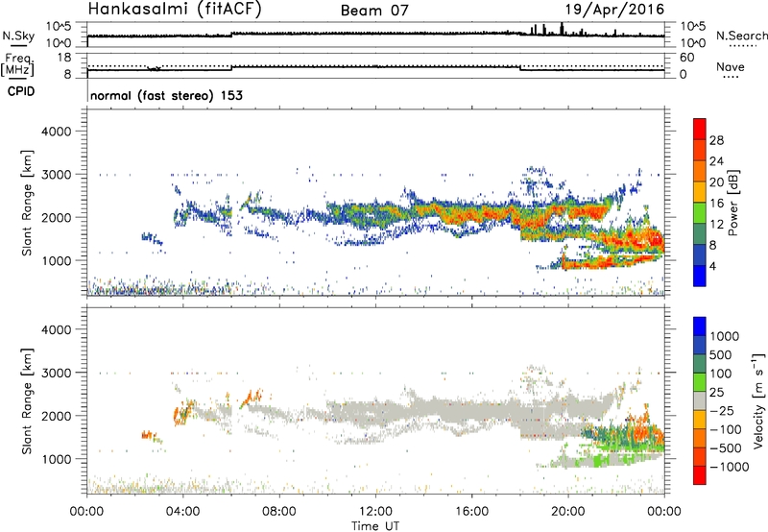Screen dimensions: 768x532
Task: Pick the gray ±25 velocity colorbar swatch
Action: click(x=700, y=401)
